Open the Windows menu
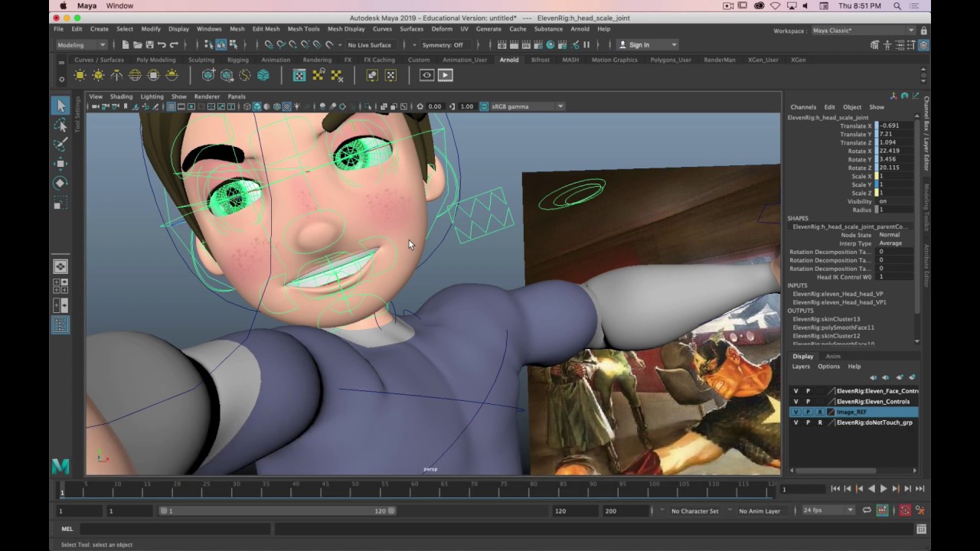The width and height of the screenshot is (980, 551). (209, 29)
